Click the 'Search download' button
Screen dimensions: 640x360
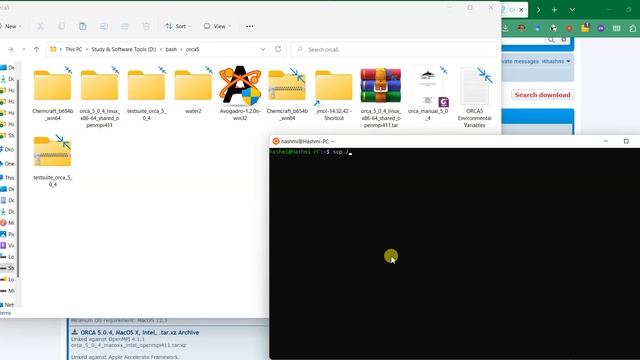(542, 95)
